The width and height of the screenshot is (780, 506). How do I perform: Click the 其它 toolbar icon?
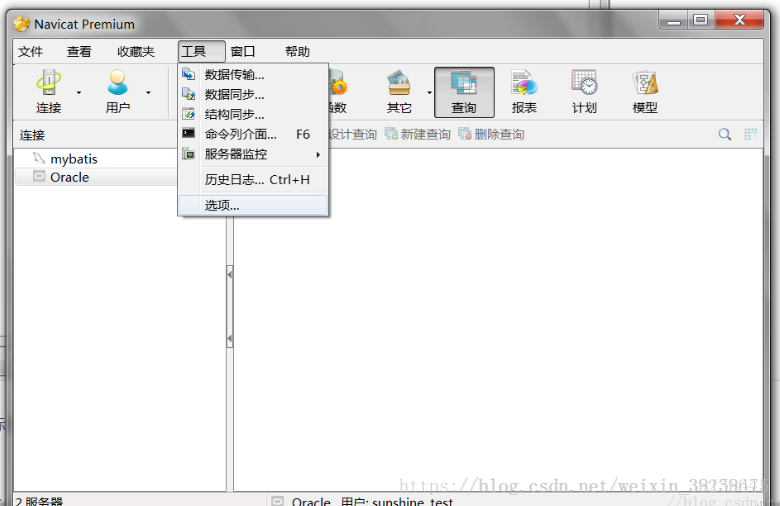pyautogui.click(x=399, y=92)
